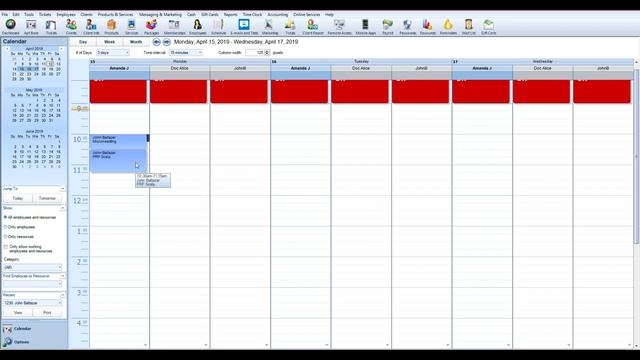Screen dimensions: 640x360
Task: Open the E-mails and Texts icon
Action: 244,27
